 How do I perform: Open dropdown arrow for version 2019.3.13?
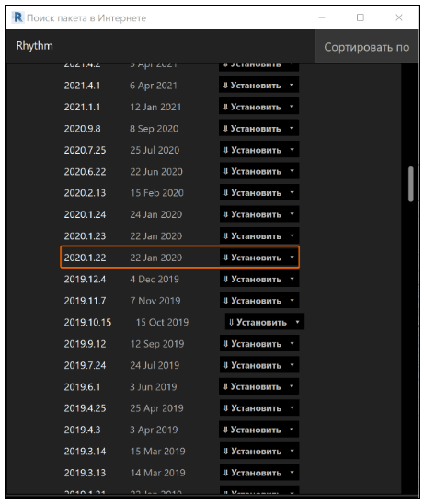(292, 473)
